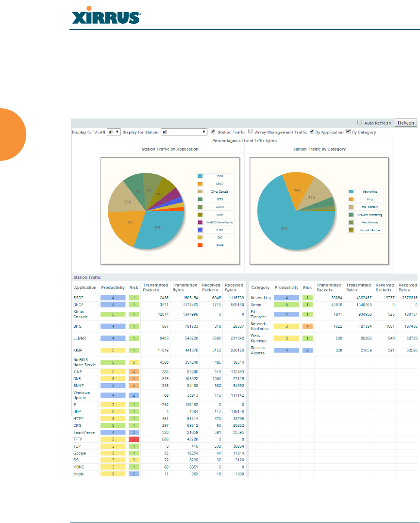Check the Array Management Traffic box
Viewport: 420px width, 523px height.
[x=250, y=132]
